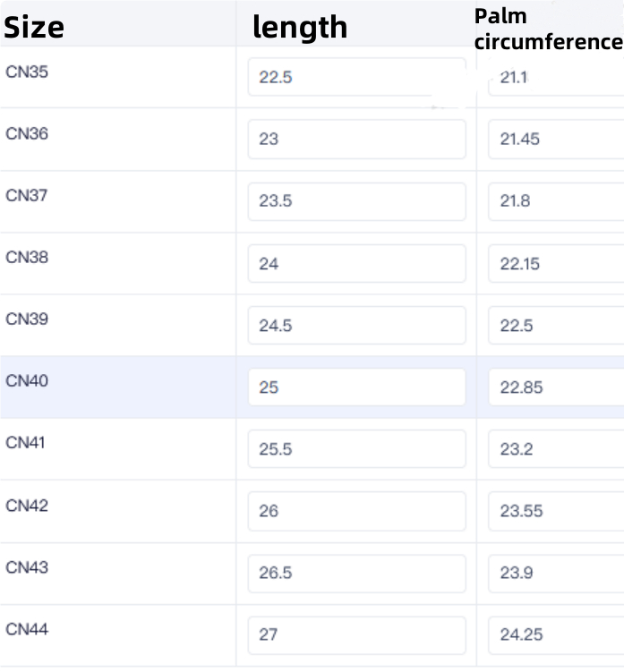The height and width of the screenshot is (672, 624).
Task: Select the highlighted CN40 size row label
Action: click(27, 381)
